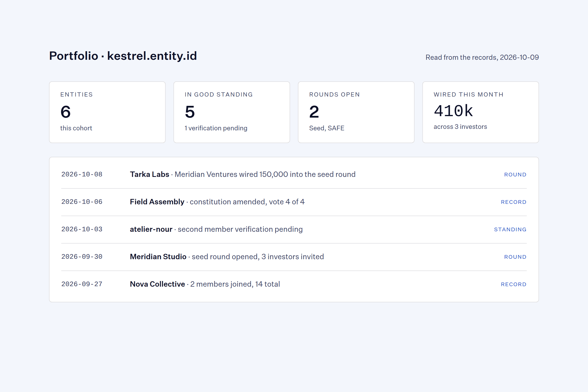Click ROUND tag on Tarka Labs row

[x=515, y=175]
